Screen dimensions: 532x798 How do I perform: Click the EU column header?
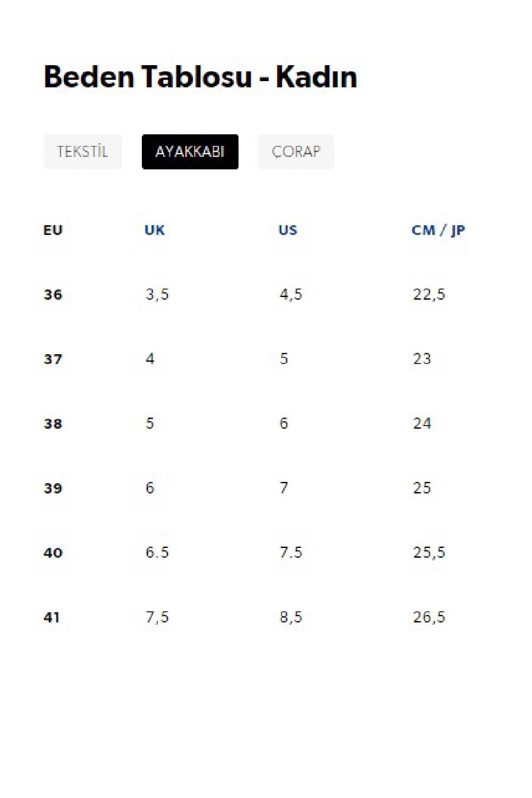coord(53,230)
